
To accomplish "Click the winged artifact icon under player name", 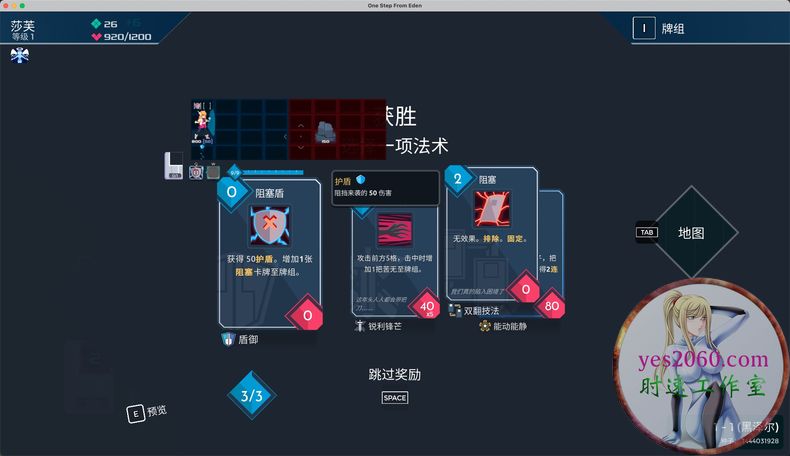I will coord(19,55).
